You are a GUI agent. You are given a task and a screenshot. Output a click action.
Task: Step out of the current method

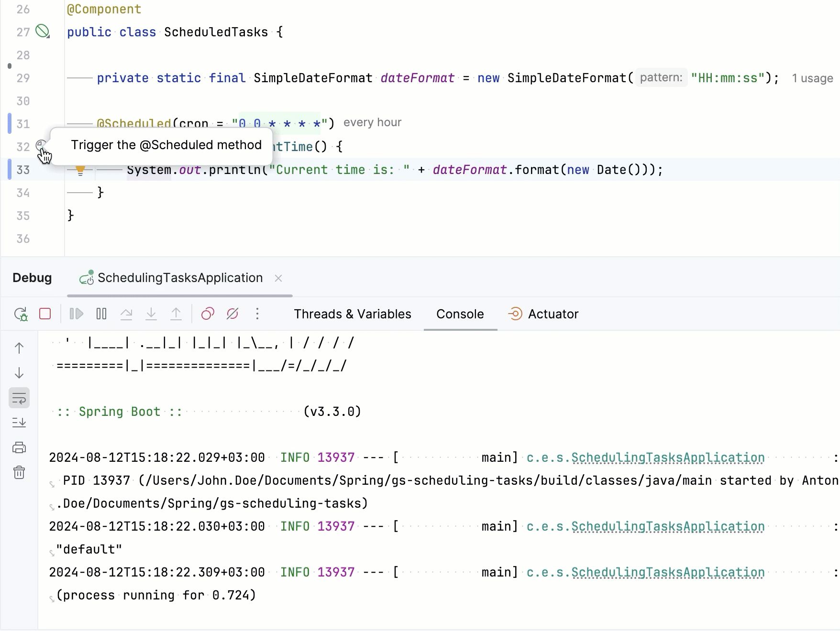coord(176,314)
